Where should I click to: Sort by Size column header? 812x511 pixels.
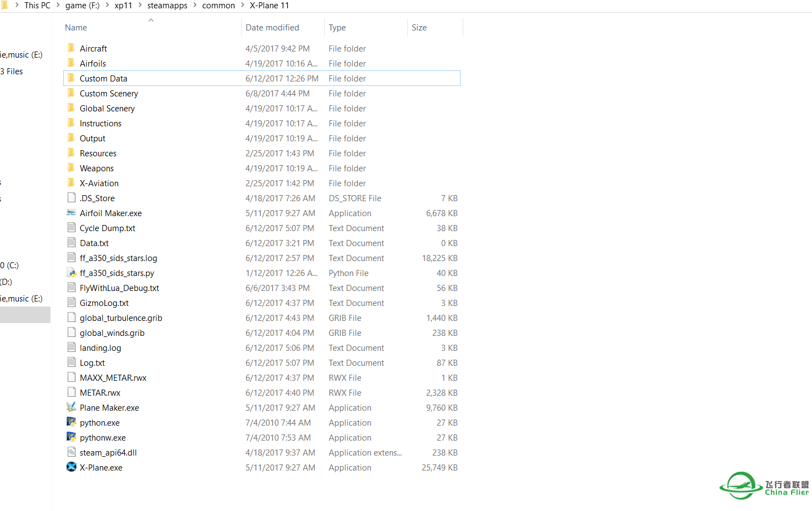point(419,27)
